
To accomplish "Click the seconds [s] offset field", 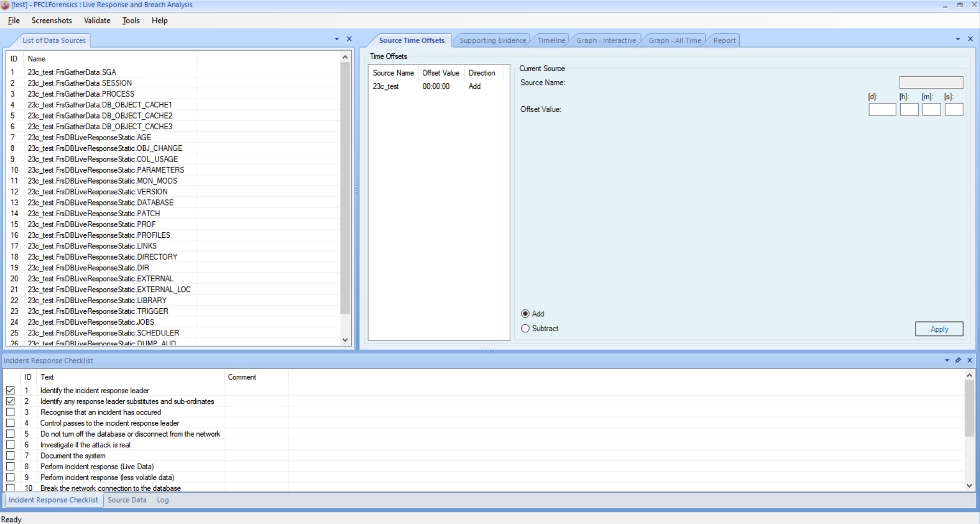I will click(954, 109).
